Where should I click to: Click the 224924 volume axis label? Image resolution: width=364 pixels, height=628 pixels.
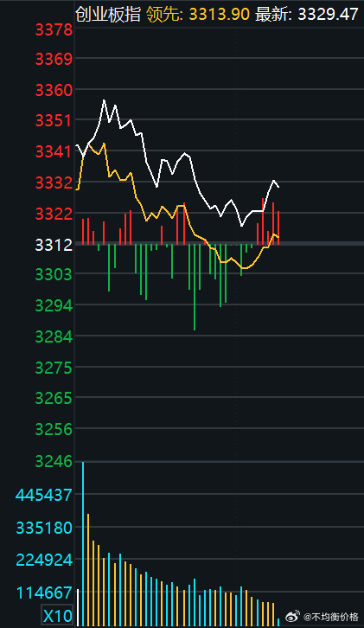point(44,560)
